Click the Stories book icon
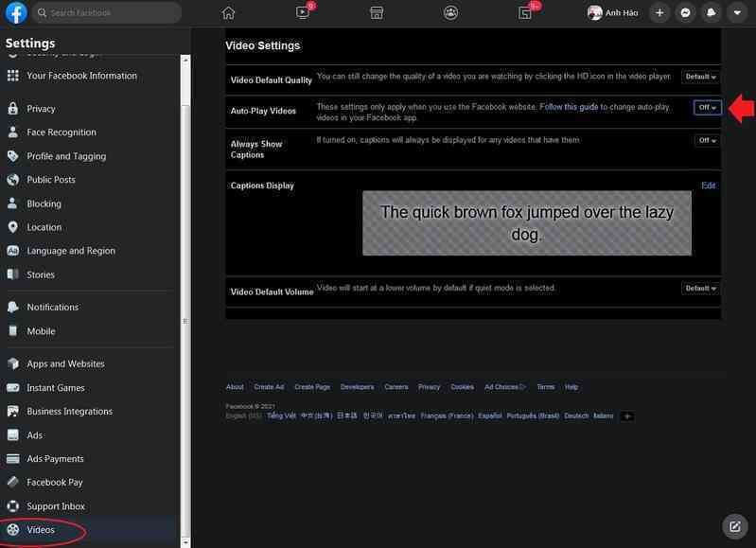The height and width of the screenshot is (548, 756). (13, 274)
